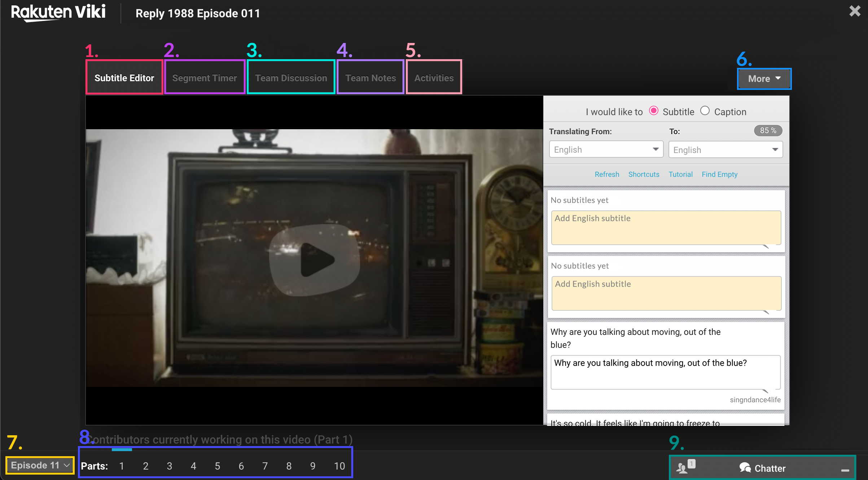Screen dimensions: 868x480
Task: Jump to Part 1
Action: coord(122,466)
